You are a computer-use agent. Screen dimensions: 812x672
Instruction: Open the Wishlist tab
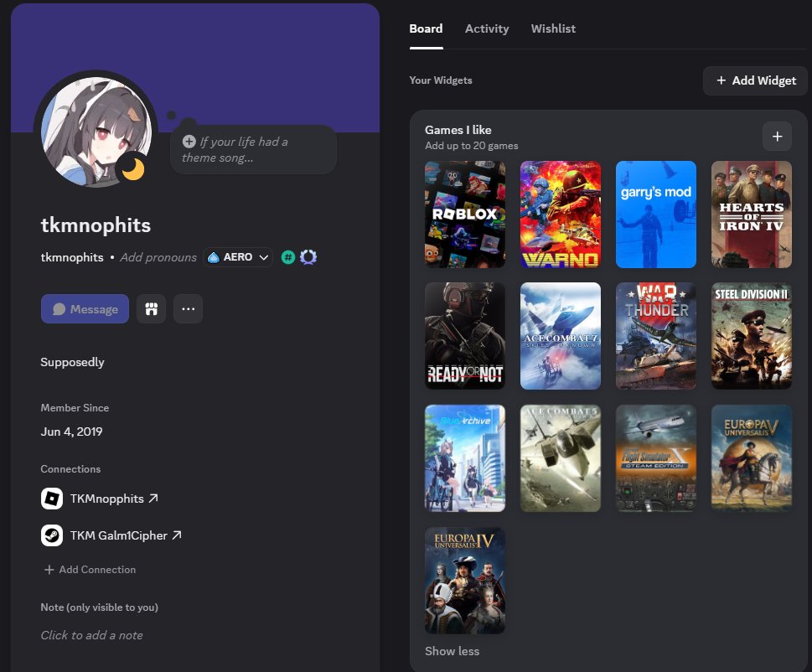point(553,28)
